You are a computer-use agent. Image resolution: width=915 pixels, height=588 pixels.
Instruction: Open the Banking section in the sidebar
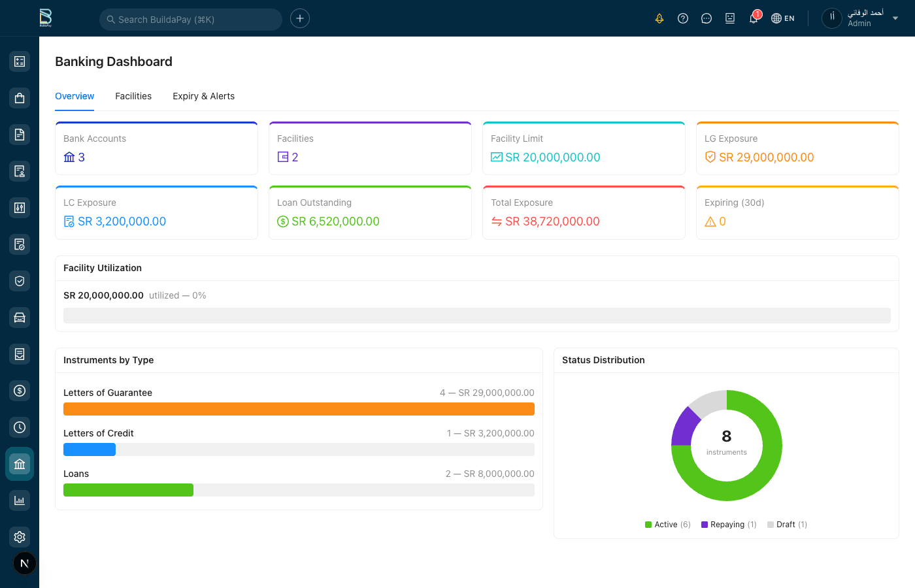coord(19,464)
